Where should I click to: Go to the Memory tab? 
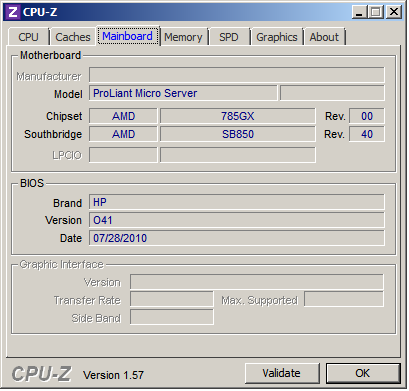[x=183, y=37]
